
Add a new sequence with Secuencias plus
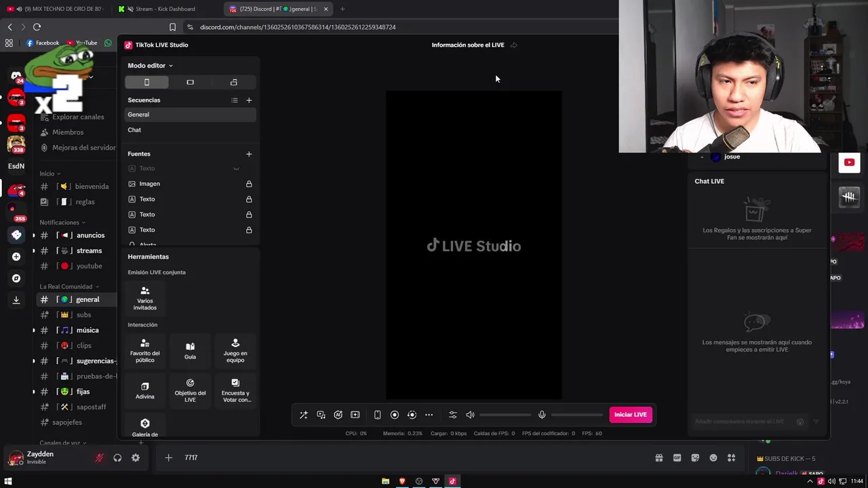249,100
